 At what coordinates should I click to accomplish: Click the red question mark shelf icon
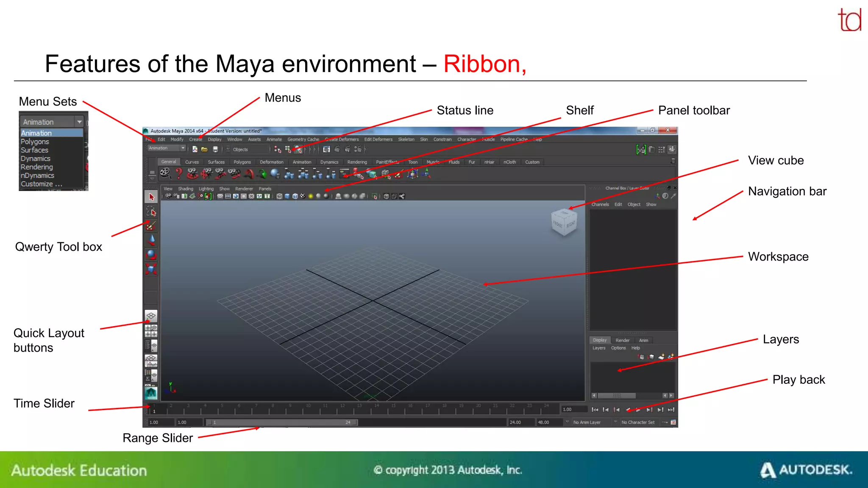[x=179, y=173]
